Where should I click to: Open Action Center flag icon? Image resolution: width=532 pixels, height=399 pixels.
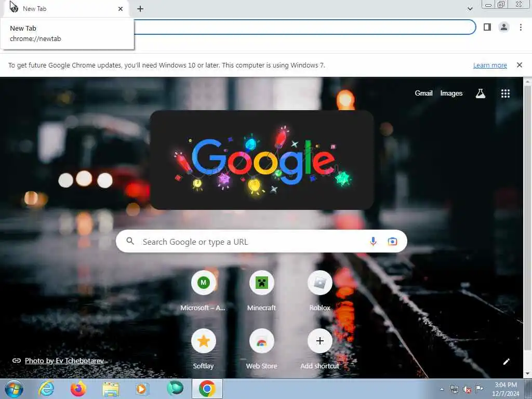coord(479,389)
